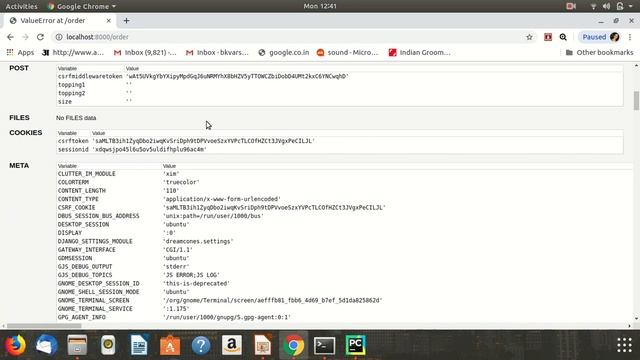Open the Activities overview
The width and height of the screenshot is (640, 360).
[x=21, y=6]
